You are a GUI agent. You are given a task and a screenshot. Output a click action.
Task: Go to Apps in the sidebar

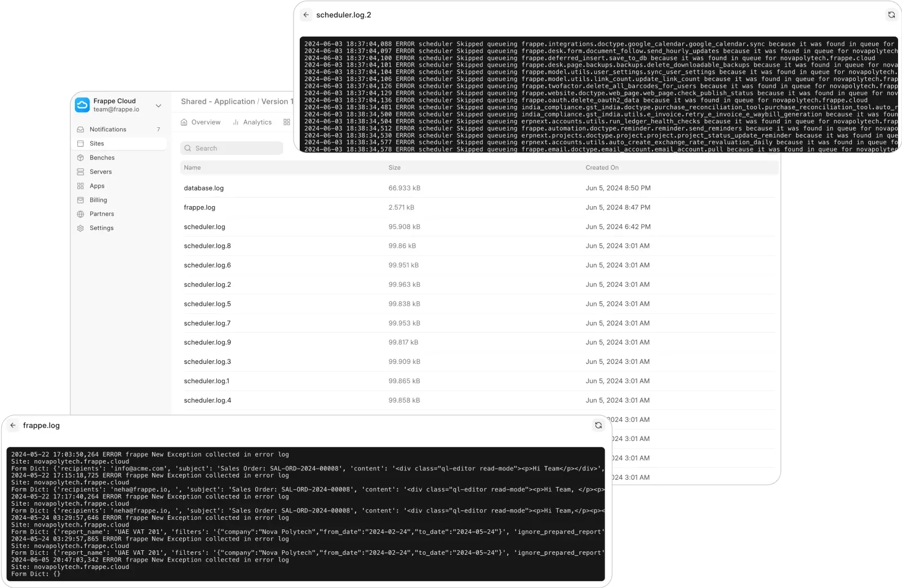pos(97,186)
